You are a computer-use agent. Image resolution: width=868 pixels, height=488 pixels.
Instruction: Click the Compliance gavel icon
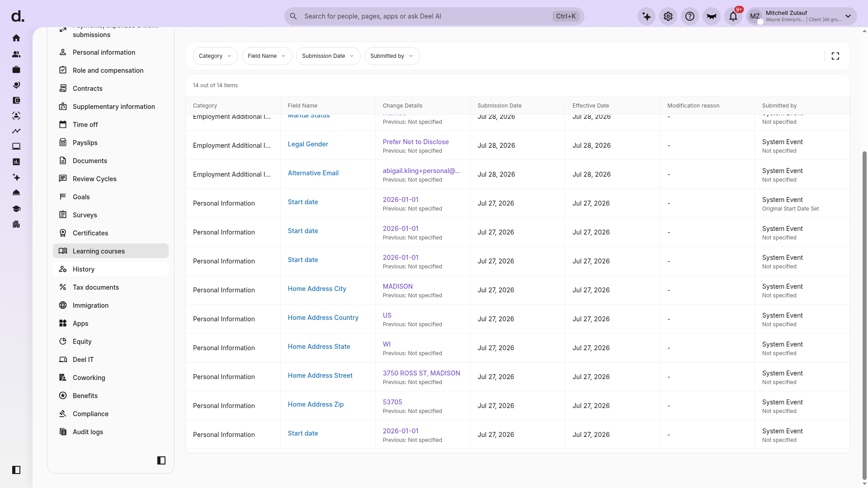(63, 414)
